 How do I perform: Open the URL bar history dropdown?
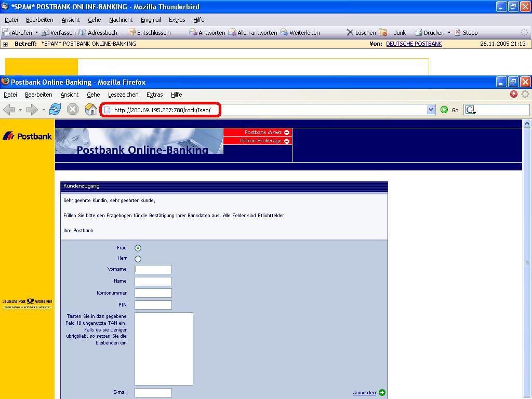click(x=431, y=110)
